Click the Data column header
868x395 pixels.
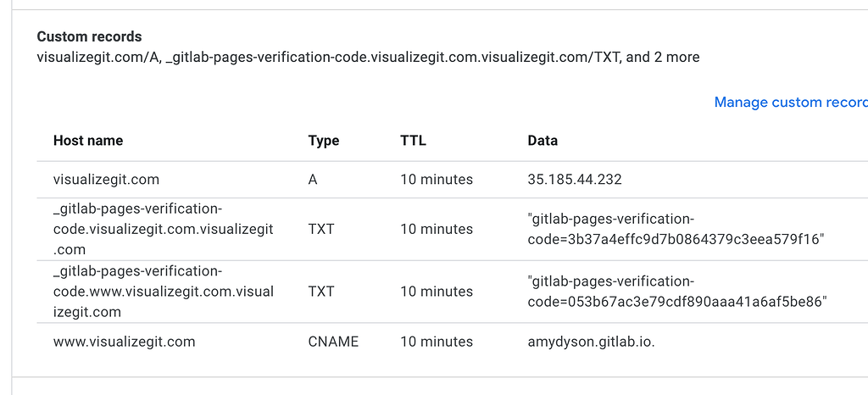click(542, 141)
